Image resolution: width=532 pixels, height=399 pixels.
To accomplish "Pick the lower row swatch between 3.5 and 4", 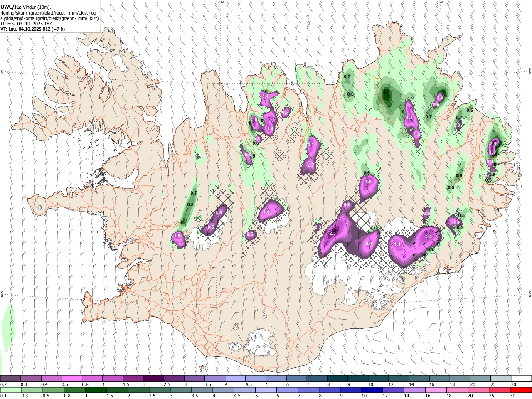I will (x=202, y=390).
